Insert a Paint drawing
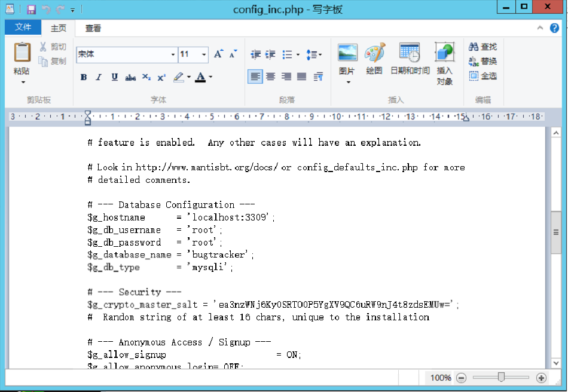Image resolution: width=568 pixels, height=392 pixels. pyautogui.click(x=374, y=59)
